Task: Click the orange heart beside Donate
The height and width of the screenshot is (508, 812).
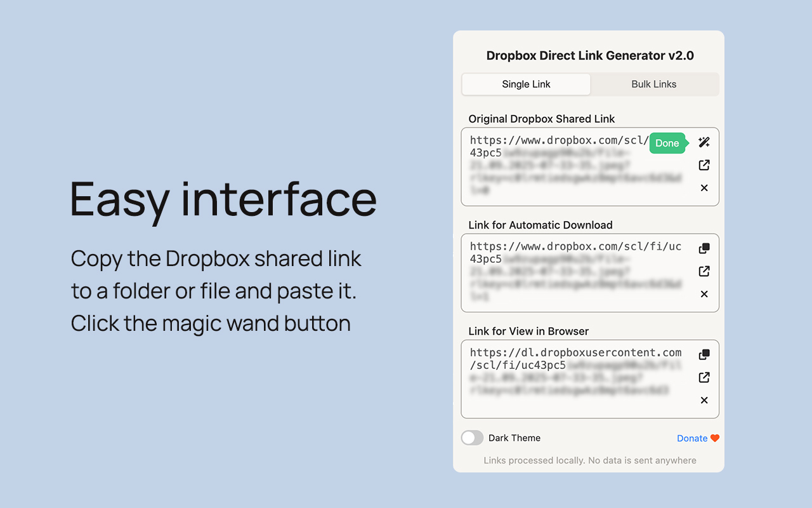Action: pyautogui.click(x=715, y=438)
